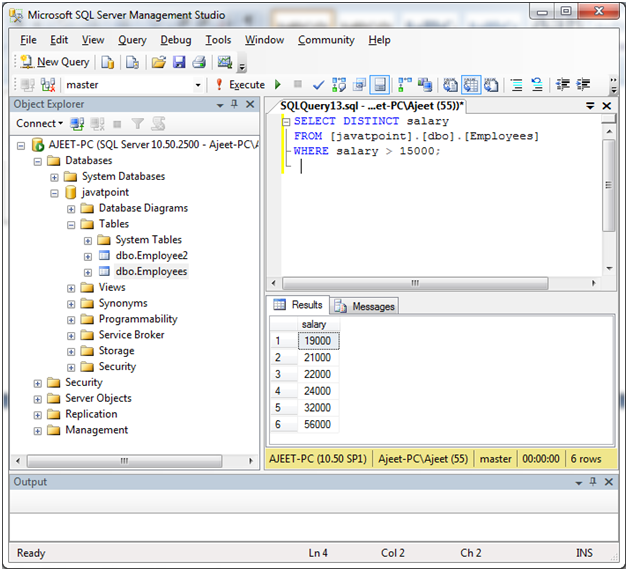Print using the printer icon
This screenshot has height=571, width=628.
(x=199, y=62)
